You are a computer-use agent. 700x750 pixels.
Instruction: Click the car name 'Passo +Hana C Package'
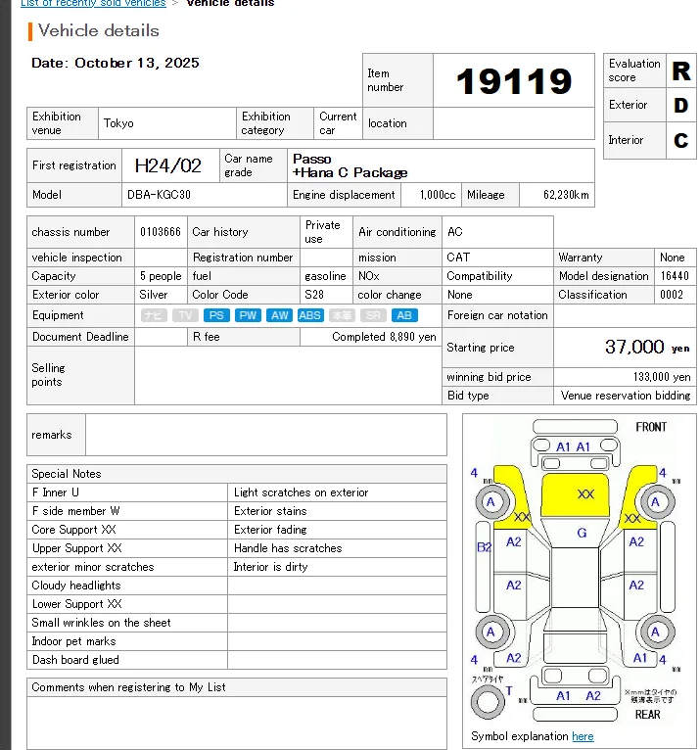pyautogui.click(x=350, y=165)
